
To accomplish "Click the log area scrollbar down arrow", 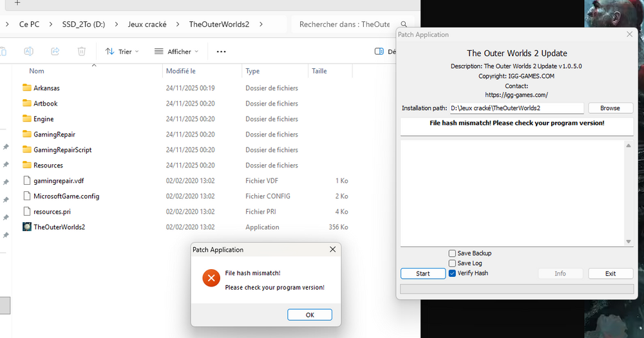I will pyautogui.click(x=629, y=241).
